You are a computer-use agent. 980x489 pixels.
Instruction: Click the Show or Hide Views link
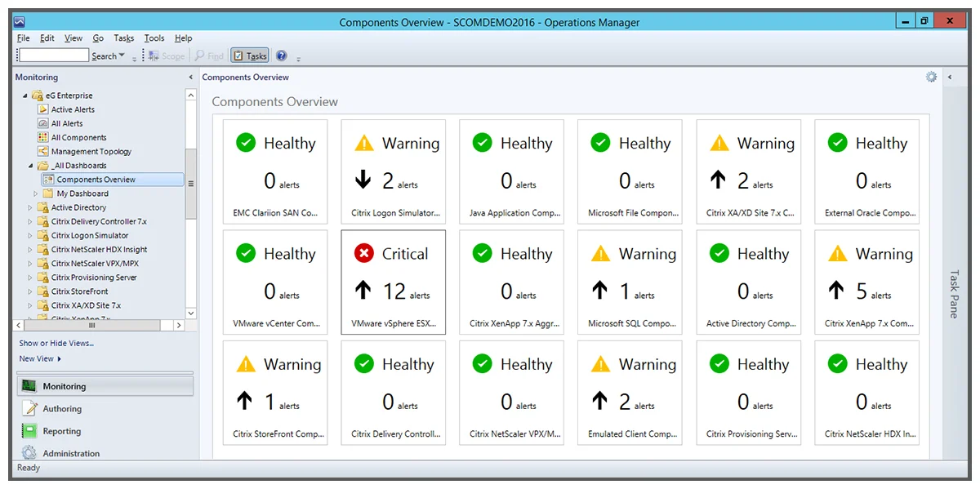(56, 344)
